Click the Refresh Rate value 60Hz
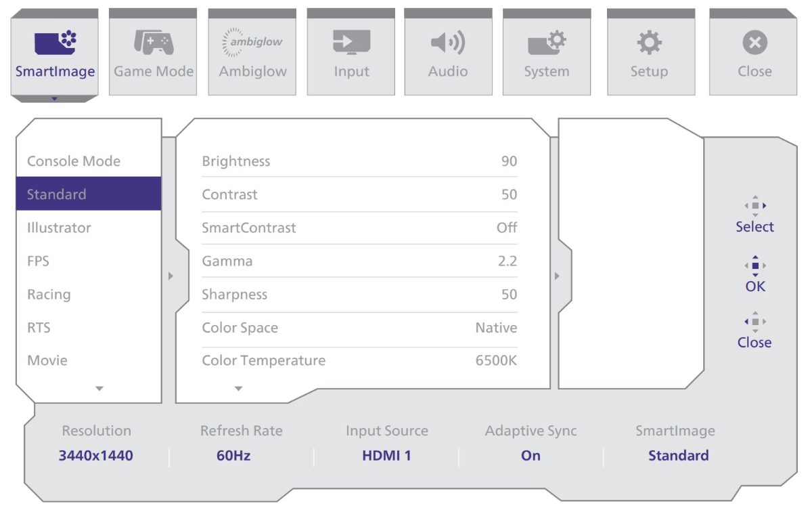 point(233,455)
